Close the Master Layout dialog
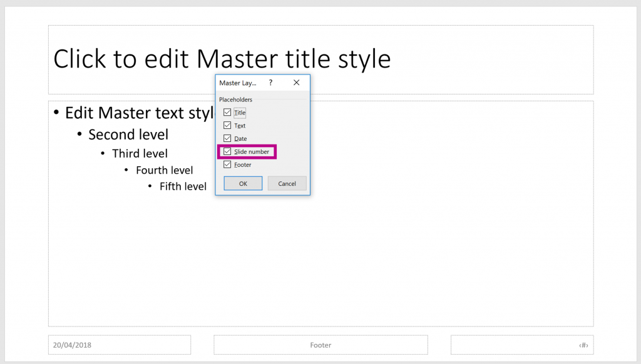Viewport: 641px width, 364px height. [296, 82]
